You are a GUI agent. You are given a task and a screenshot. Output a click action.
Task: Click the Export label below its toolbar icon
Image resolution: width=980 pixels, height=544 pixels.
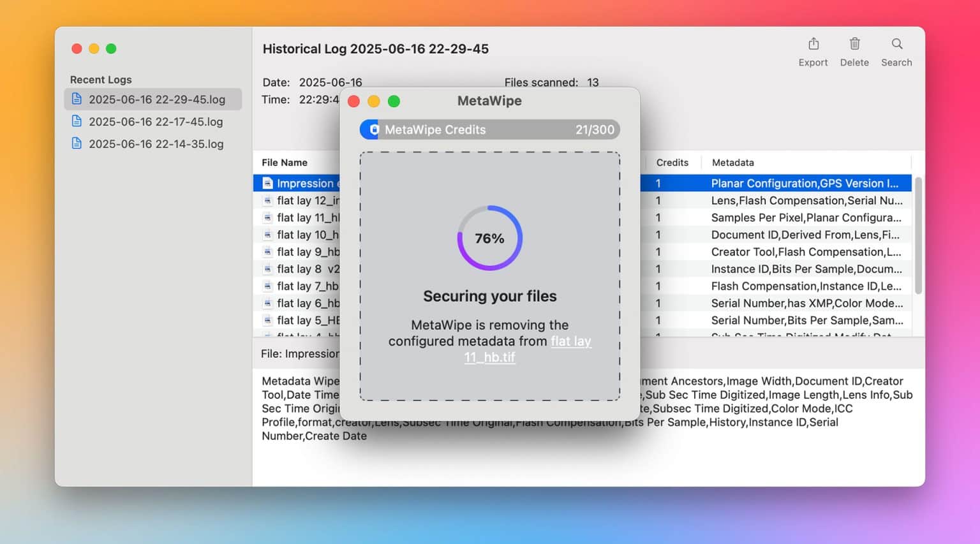pos(813,62)
